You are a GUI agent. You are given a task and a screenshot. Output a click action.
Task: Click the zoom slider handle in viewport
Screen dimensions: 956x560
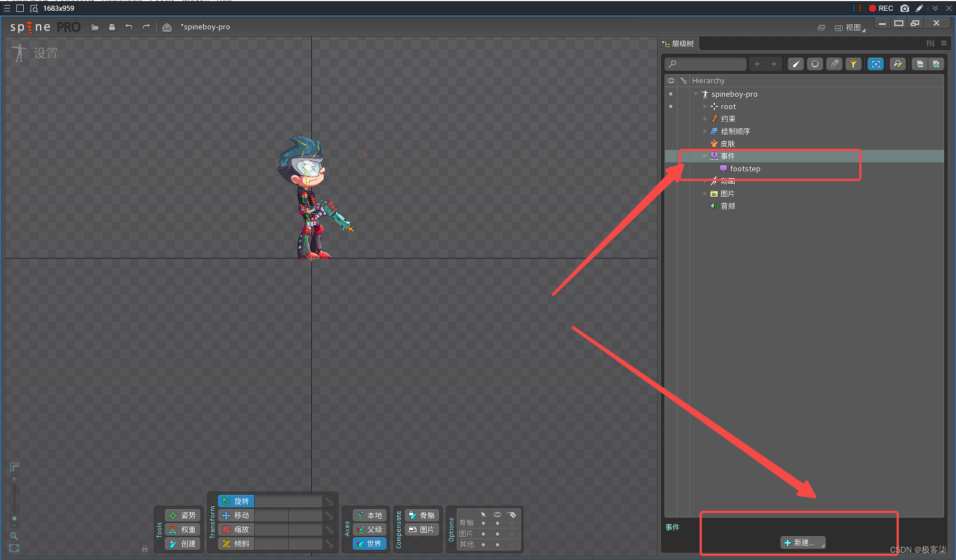click(14, 518)
